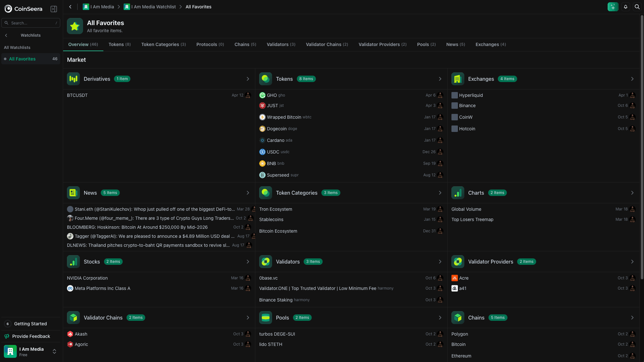Open Tron Ecosystem category row
This screenshot has height=362, width=644.
351,209
